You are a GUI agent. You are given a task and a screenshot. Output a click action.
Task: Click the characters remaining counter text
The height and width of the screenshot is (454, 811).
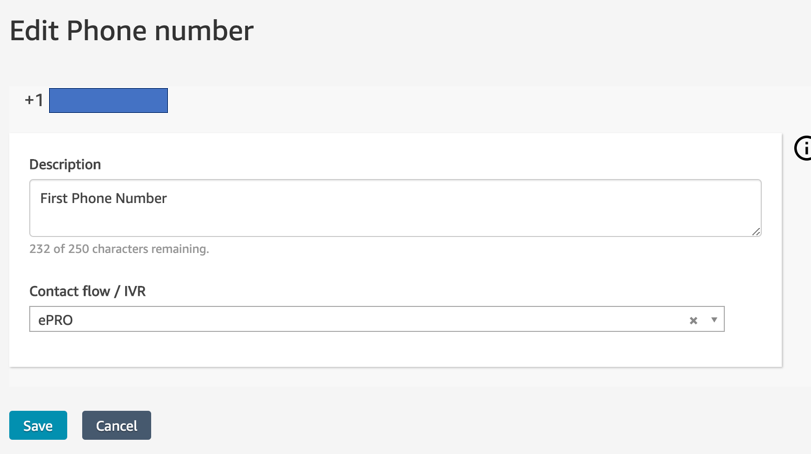point(119,249)
